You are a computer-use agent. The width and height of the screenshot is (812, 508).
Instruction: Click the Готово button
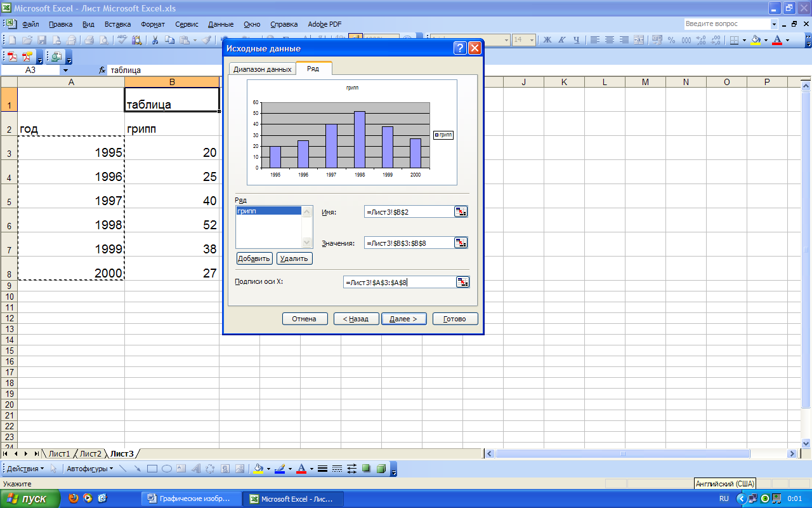point(455,319)
